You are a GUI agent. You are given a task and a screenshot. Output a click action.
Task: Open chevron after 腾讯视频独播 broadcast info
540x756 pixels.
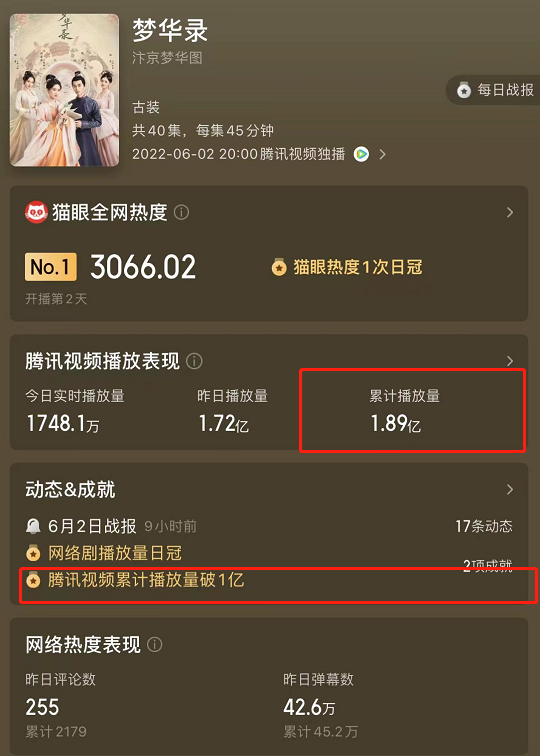[382, 154]
